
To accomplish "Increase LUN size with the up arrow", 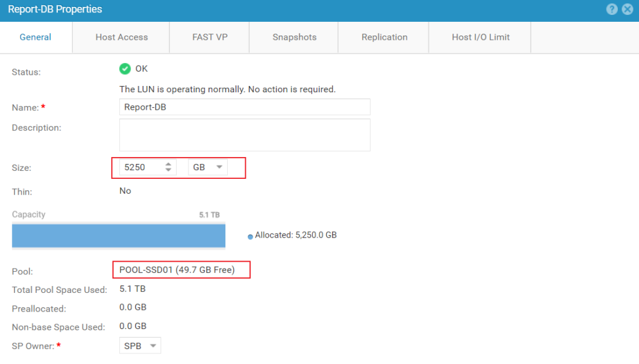I will point(168,164).
